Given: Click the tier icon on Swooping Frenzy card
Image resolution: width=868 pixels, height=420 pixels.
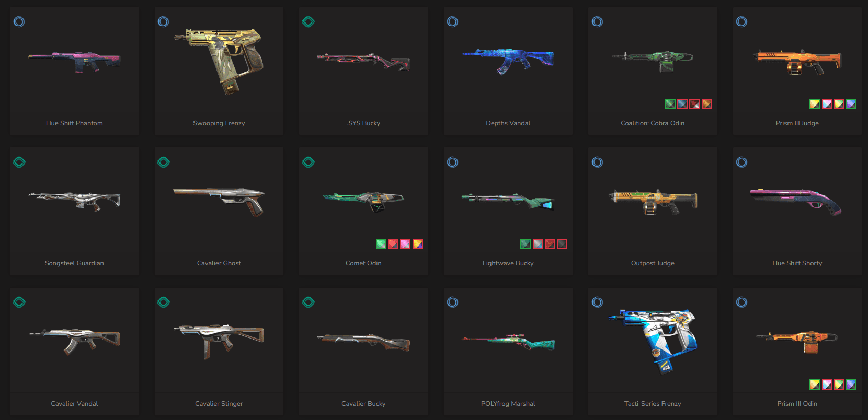Looking at the screenshot, I should point(163,21).
